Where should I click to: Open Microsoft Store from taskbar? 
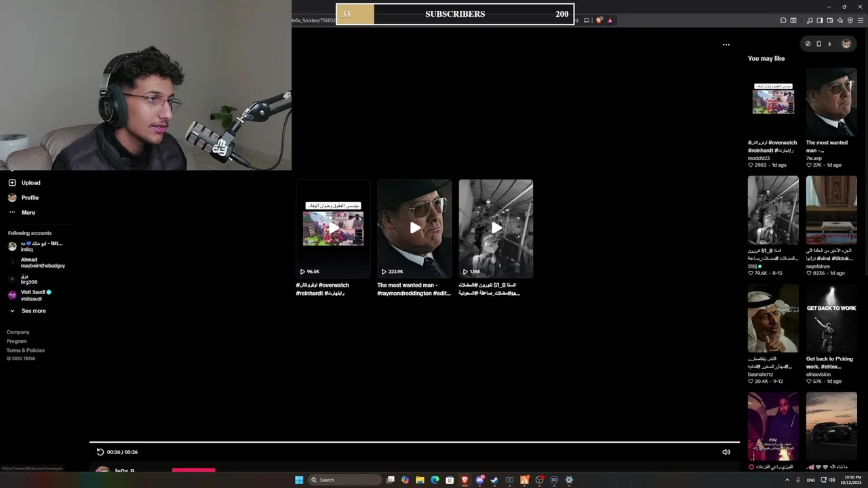(x=450, y=480)
